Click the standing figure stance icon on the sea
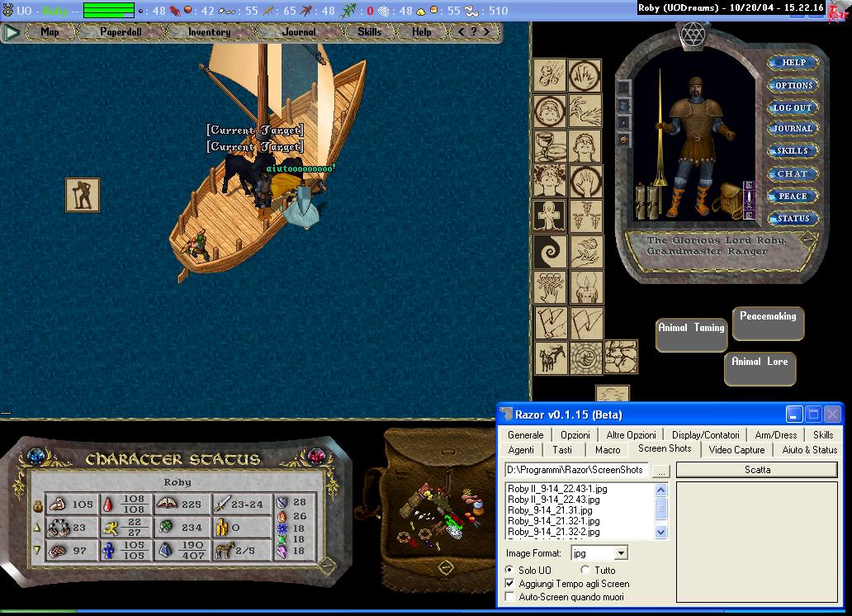The image size is (852, 616). [x=83, y=195]
